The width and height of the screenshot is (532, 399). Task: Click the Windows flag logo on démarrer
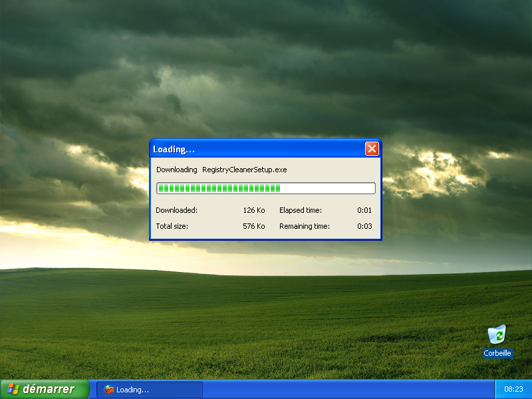(x=13, y=389)
